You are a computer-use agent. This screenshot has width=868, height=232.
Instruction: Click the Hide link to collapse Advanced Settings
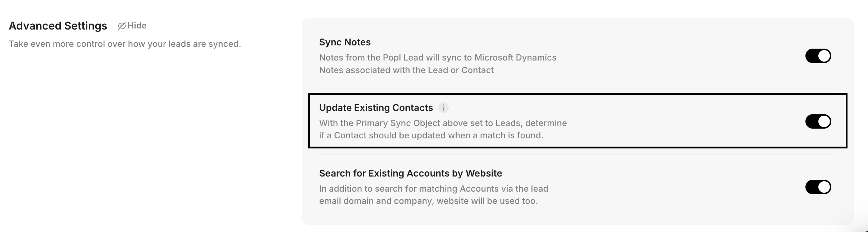(137, 26)
